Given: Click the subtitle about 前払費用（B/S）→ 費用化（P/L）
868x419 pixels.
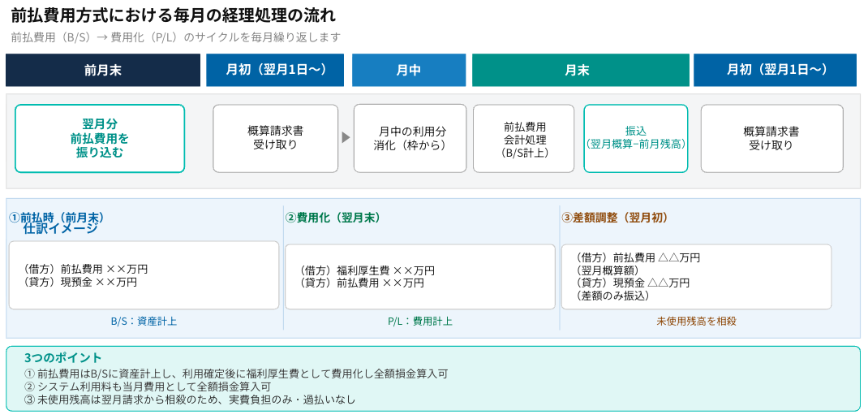Looking at the screenshot, I should click(175, 37).
